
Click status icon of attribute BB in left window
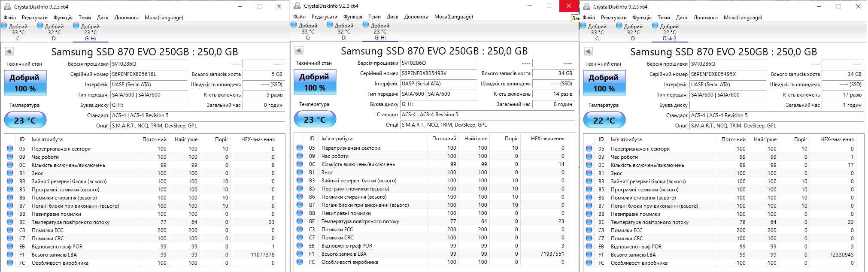[x=10, y=214]
